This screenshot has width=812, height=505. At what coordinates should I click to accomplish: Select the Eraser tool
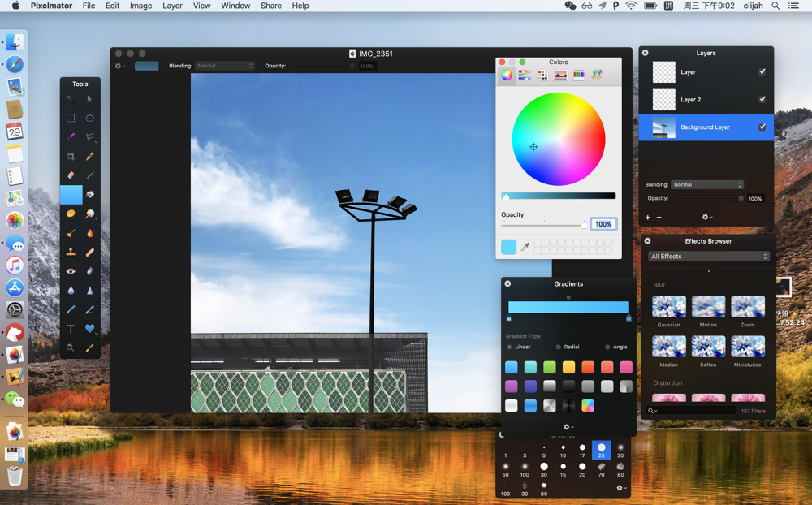click(x=71, y=173)
